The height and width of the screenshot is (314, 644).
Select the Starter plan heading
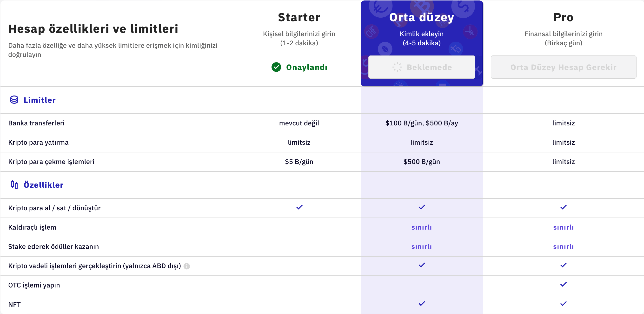coord(299,17)
